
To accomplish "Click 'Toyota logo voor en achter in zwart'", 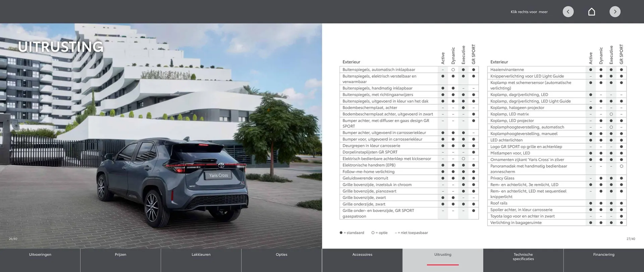I will coord(522,216).
